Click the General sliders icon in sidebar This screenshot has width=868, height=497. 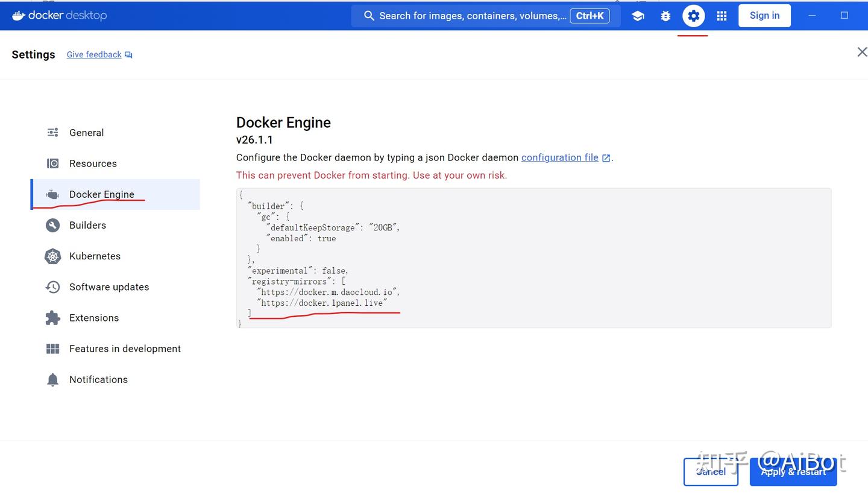(x=52, y=132)
